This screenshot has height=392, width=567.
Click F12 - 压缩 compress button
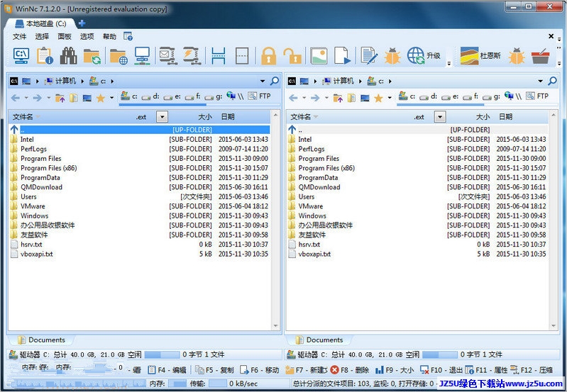532,370
